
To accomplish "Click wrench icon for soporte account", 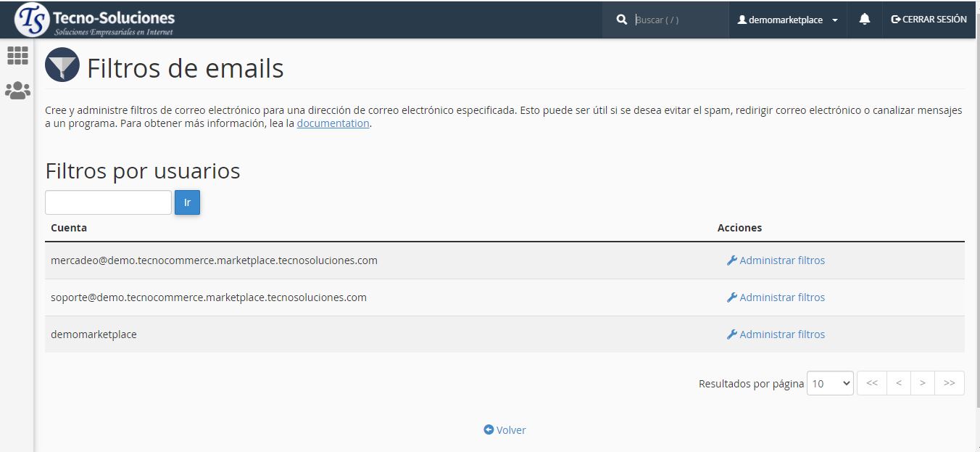I will coord(731,297).
